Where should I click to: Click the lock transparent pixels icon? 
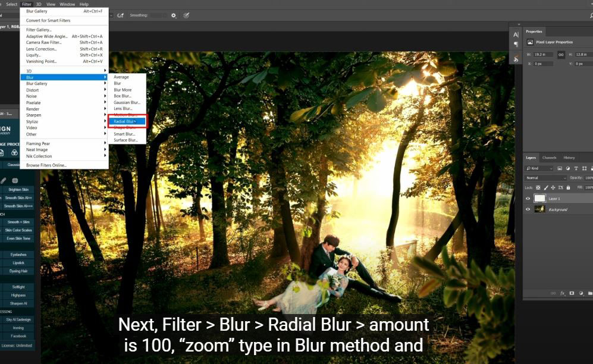pos(538,187)
